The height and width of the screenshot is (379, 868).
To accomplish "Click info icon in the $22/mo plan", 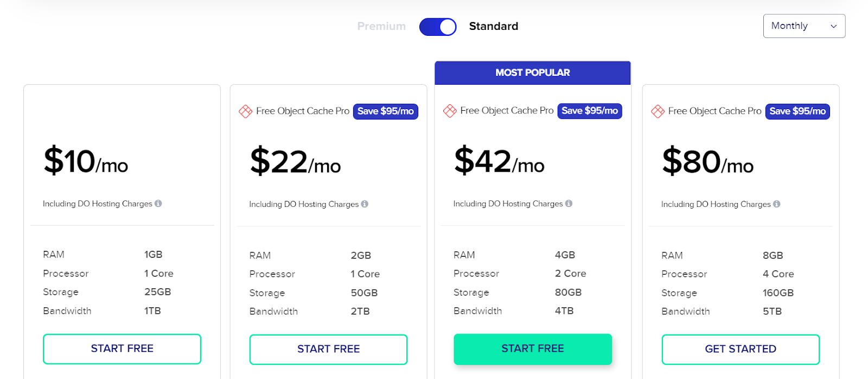I will pyautogui.click(x=365, y=204).
